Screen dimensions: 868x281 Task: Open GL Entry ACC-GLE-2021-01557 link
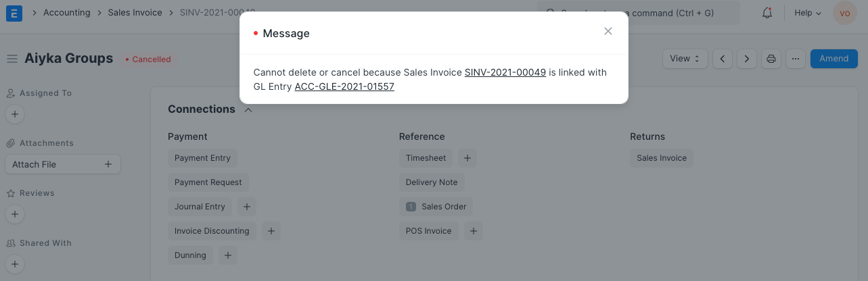pyautogui.click(x=344, y=87)
